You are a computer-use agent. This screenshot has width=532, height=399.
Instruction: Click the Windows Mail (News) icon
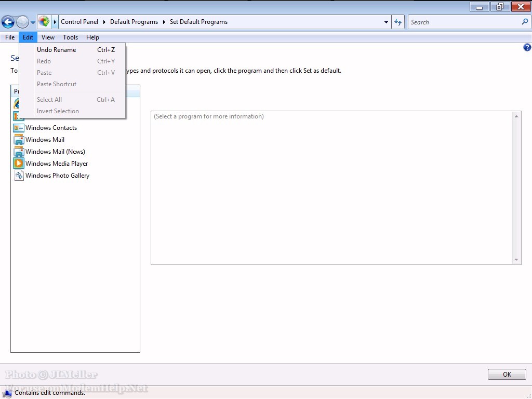(x=19, y=152)
